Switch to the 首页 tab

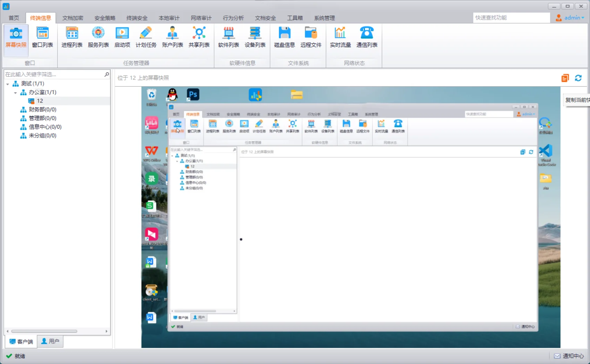[14, 18]
